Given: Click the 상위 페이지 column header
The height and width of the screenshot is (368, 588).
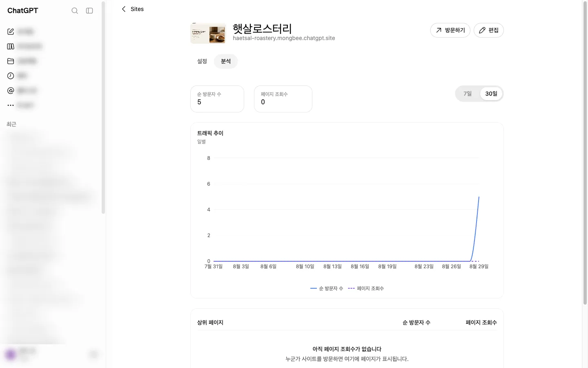Looking at the screenshot, I should point(210,323).
